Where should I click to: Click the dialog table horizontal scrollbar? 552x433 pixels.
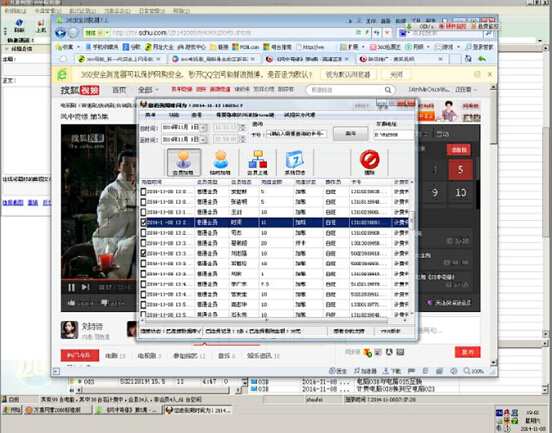(x=266, y=320)
